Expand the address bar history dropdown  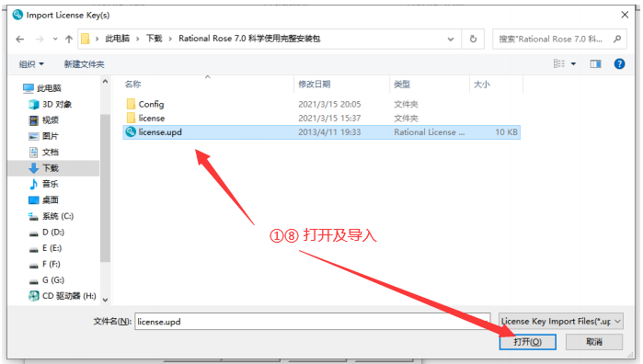click(x=450, y=40)
